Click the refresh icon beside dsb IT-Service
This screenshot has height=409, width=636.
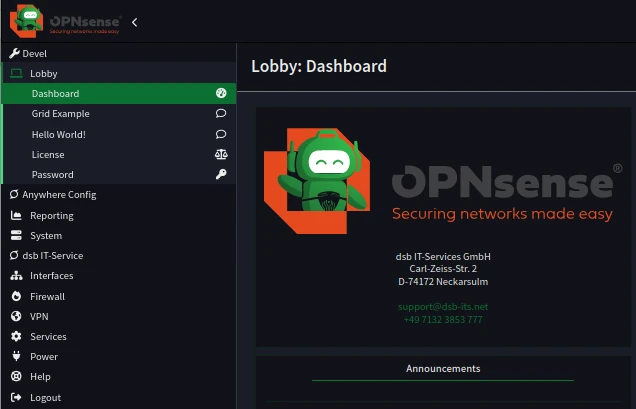pos(14,255)
